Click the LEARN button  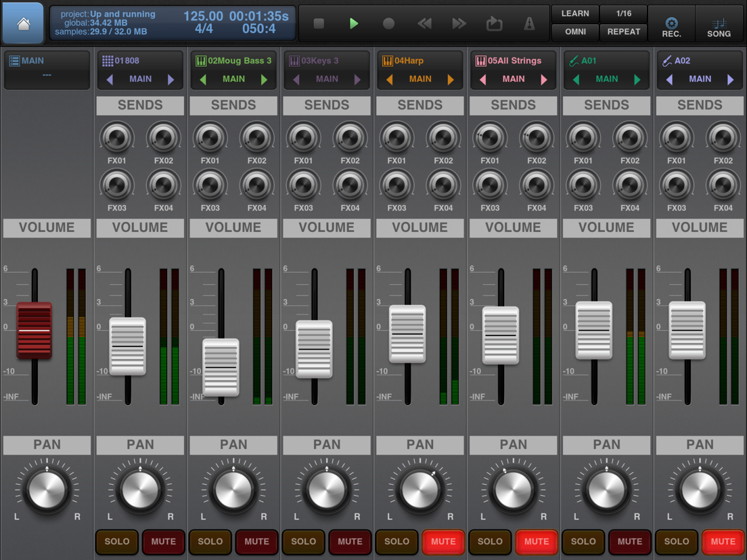point(575,14)
